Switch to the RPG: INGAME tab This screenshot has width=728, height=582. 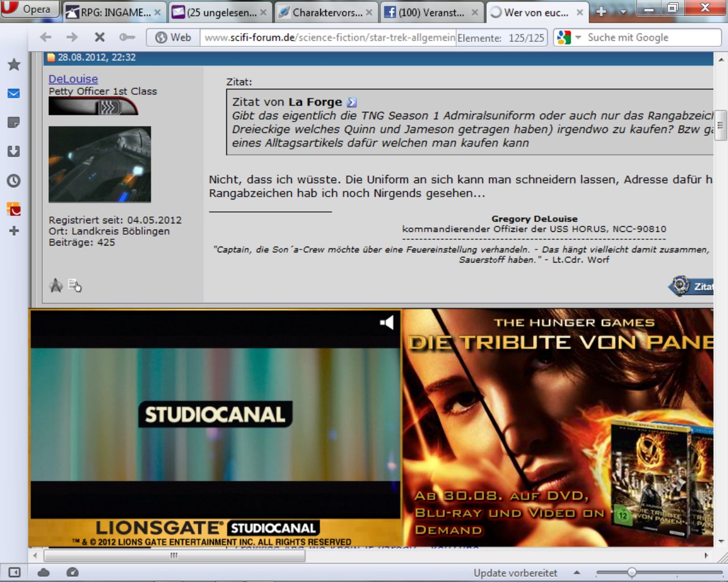click(114, 12)
